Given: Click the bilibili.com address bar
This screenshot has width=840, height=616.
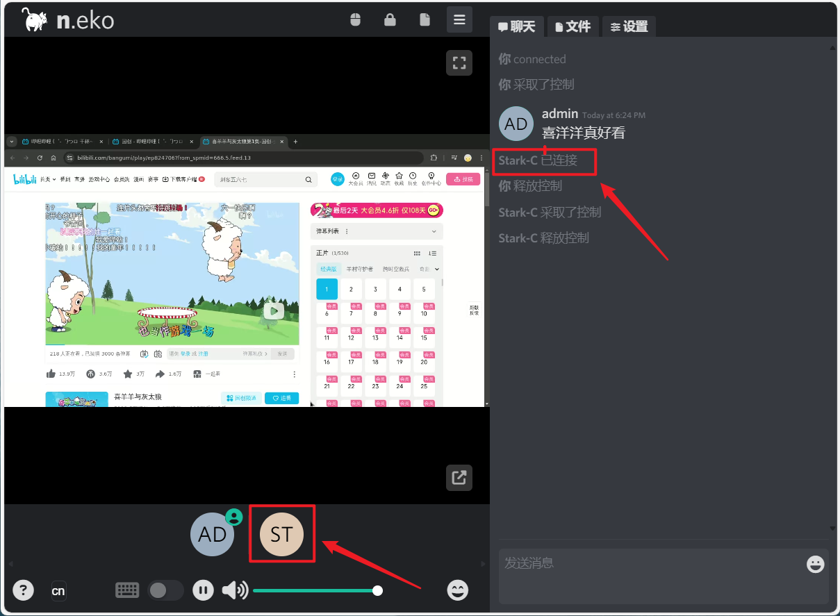Looking at the screenshot, I should pos(243,158).
